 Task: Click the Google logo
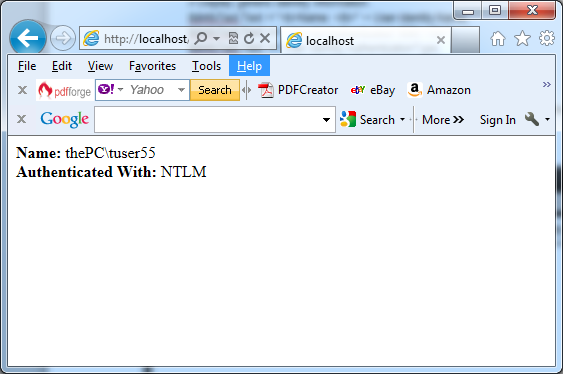coord(65,120)
